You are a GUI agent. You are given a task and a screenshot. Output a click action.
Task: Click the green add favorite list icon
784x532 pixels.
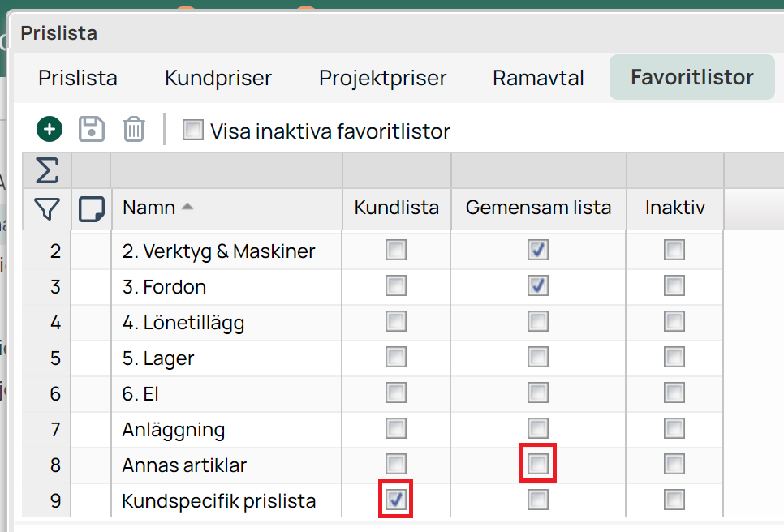pyautogui.click(x=50, y=130)
